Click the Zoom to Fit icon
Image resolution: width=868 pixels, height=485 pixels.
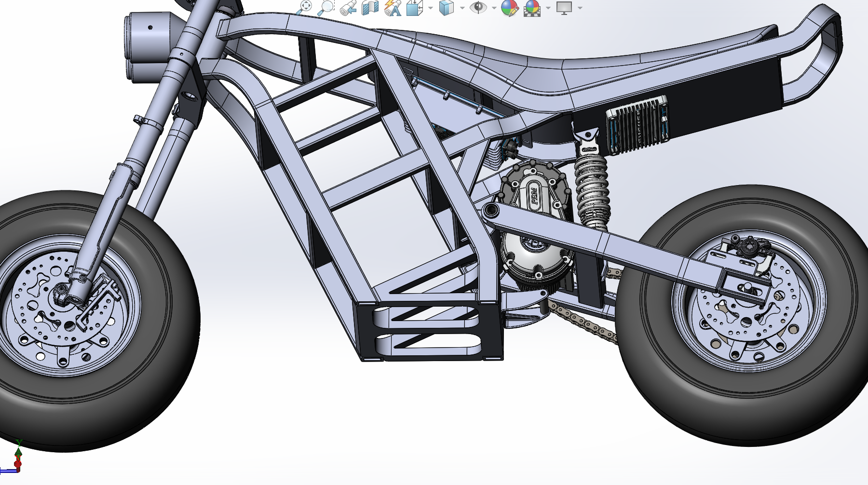304,7
